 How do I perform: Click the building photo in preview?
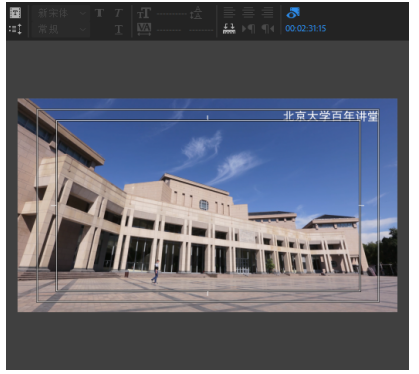[207, 205]
